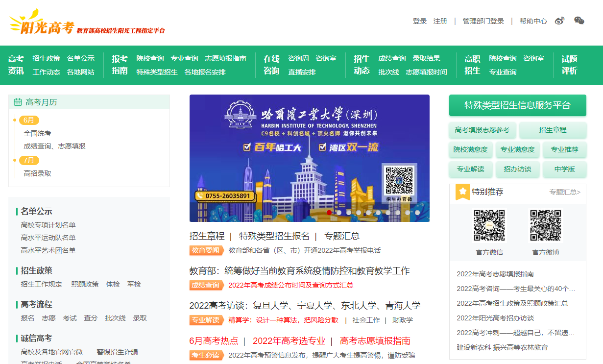Select 各地网站 in the green navigation
603x364 pixels.
pyautogui.click(x=81, y=72)
